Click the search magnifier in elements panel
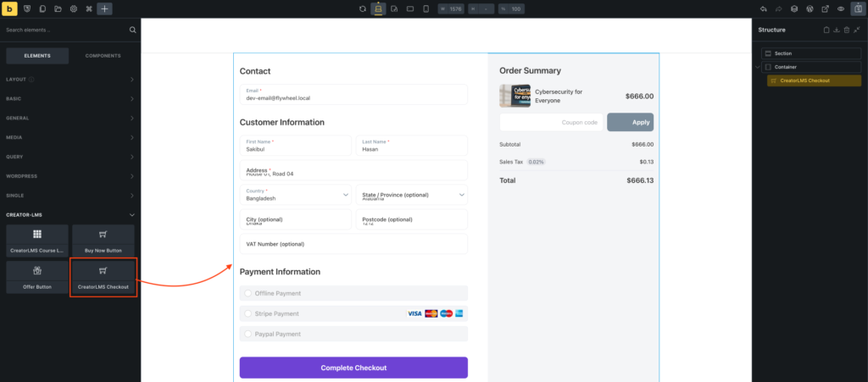868x382 pixels. click(132, 30)
